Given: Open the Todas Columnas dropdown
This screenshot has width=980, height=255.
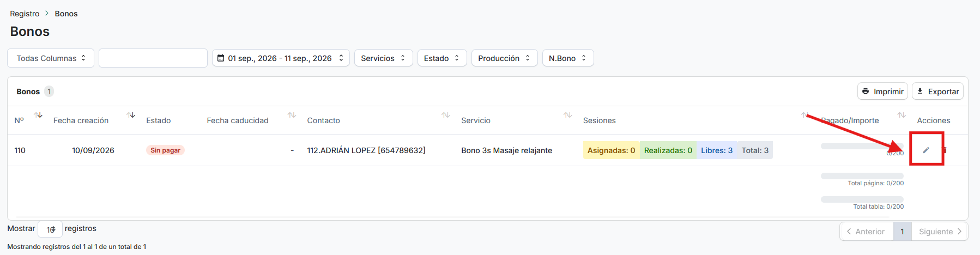Looking at the screenshot, I should (51, 58).
